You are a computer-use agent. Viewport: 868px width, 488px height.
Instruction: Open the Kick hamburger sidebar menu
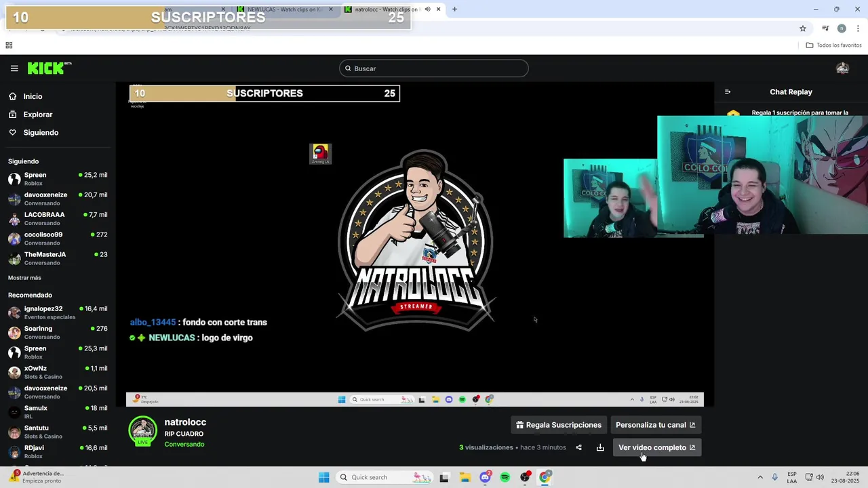click(14, 68)
